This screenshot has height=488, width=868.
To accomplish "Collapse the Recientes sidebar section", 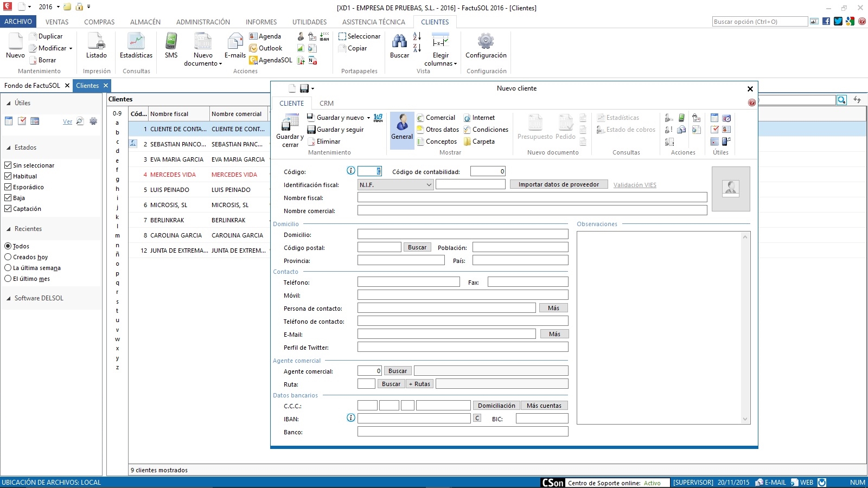I will (x=9, y=229).
